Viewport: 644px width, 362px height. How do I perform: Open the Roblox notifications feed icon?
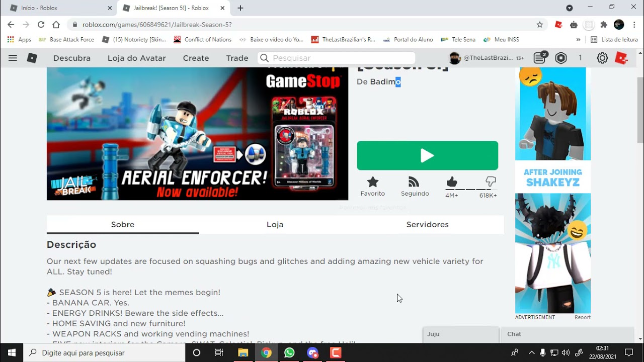(540, 58)
